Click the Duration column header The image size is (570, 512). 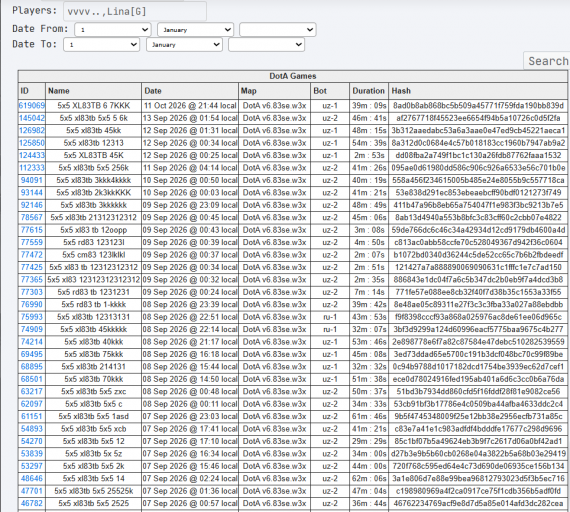click(369, 91)
